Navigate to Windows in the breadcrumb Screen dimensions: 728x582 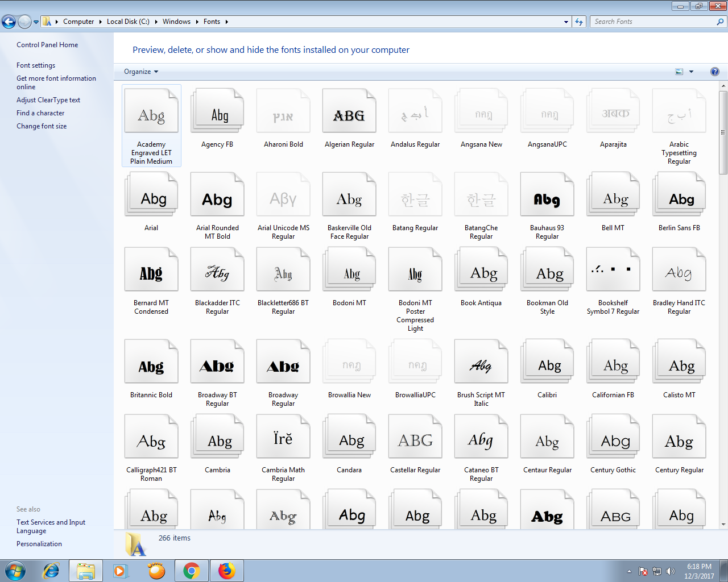tap(177, 21)
